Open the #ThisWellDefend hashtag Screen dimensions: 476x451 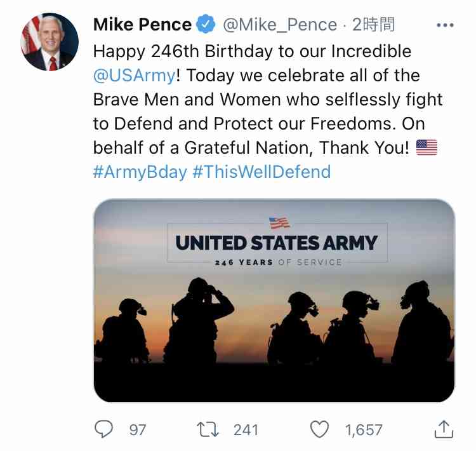coord(261,172)
